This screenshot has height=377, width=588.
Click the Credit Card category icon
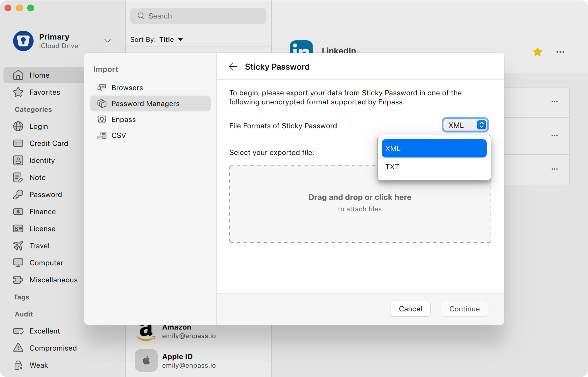pyautogui.click(x=18, y=143)
